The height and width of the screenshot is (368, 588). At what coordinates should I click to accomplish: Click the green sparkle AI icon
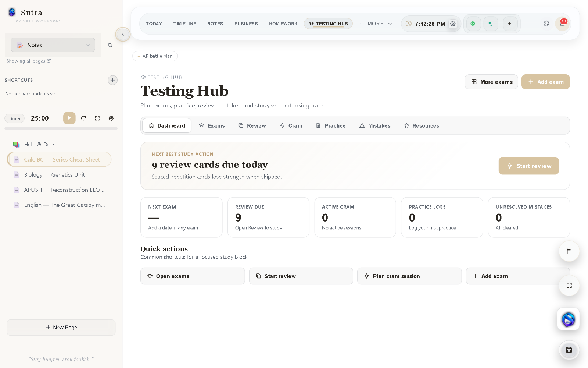tap(490, 24)
